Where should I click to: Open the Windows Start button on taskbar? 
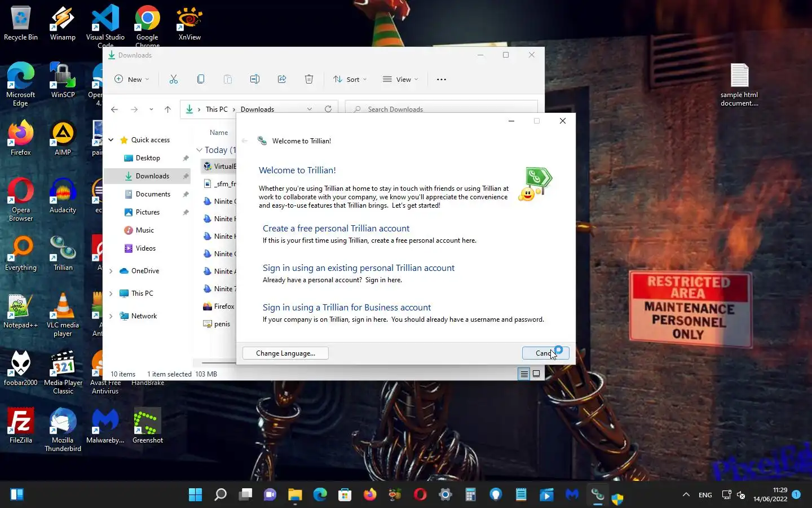point(195,495)
